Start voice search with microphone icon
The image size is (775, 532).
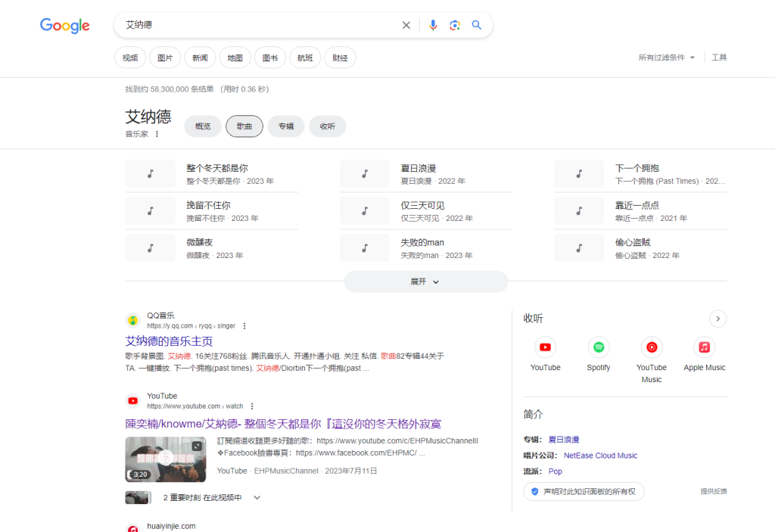click(433, 25)
